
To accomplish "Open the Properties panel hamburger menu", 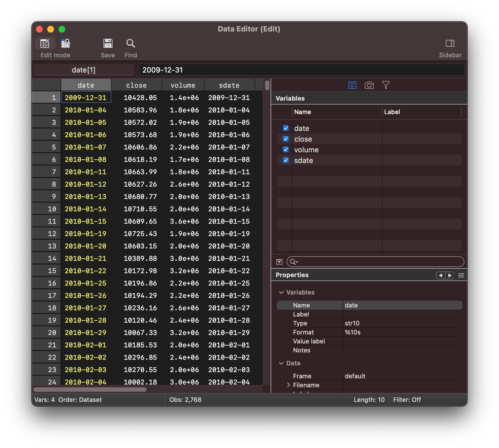I will (x=461, y=275).
